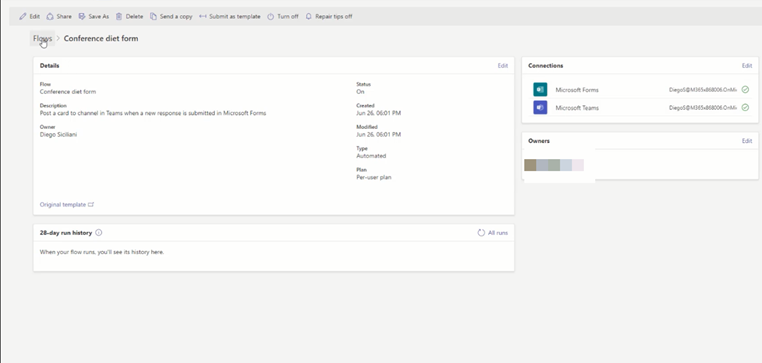This screenshot has width=762, height=363.
Task: Click the Share icon in toolbar
Action: click(x=50, y=17)
